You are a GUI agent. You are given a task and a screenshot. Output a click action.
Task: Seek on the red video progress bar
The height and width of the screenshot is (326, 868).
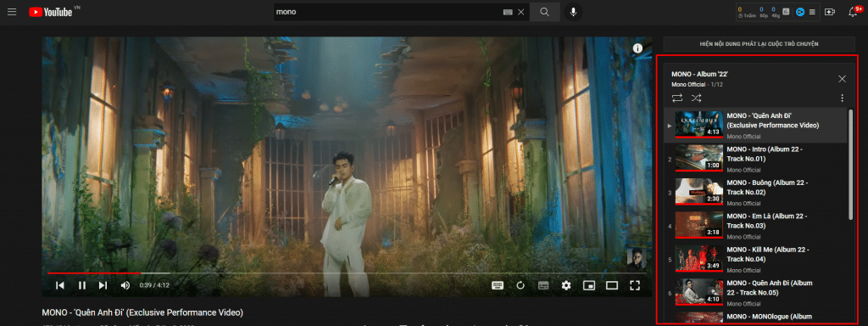tap(346, 273)
